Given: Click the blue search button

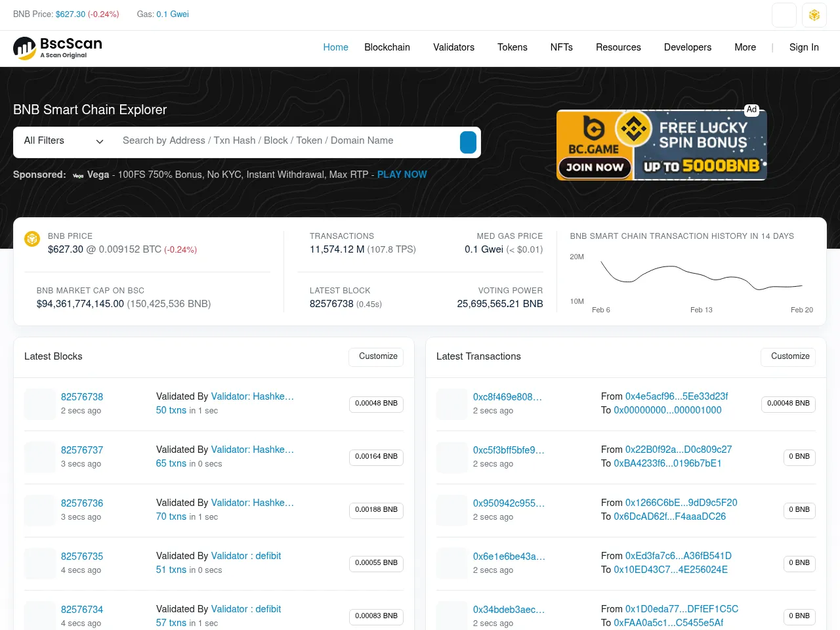Looking at the screenshot, I should coord(468,142).
